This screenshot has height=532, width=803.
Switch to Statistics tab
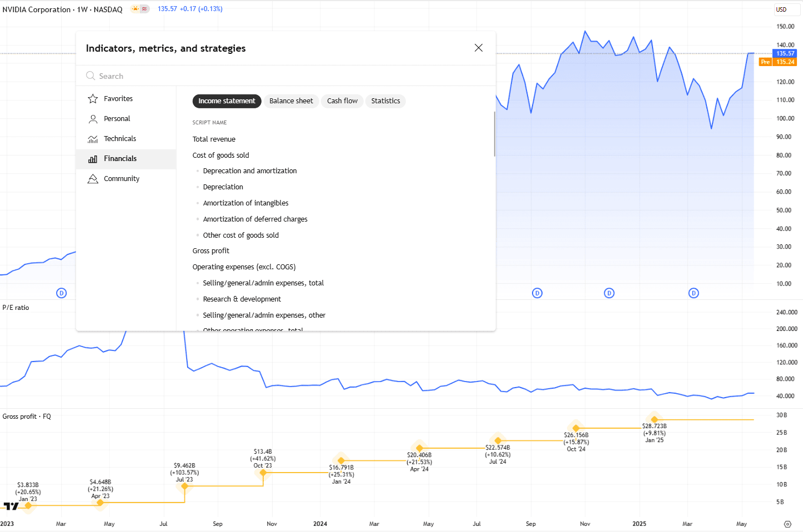click(x=385, y=101)
